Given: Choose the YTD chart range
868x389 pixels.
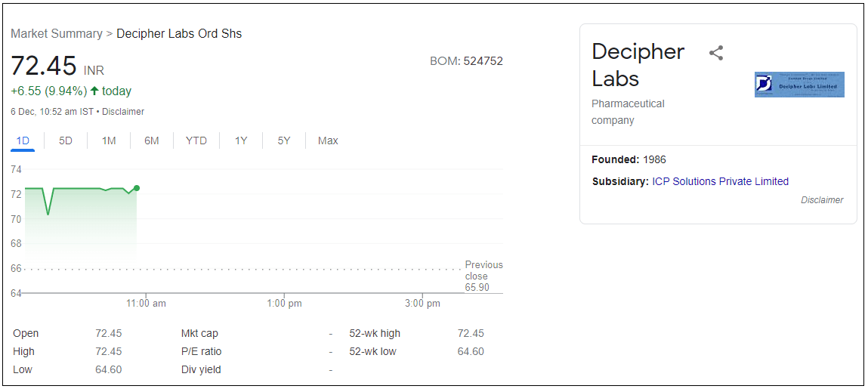Looking at the screenshot, I should click(x=196, y=140).
